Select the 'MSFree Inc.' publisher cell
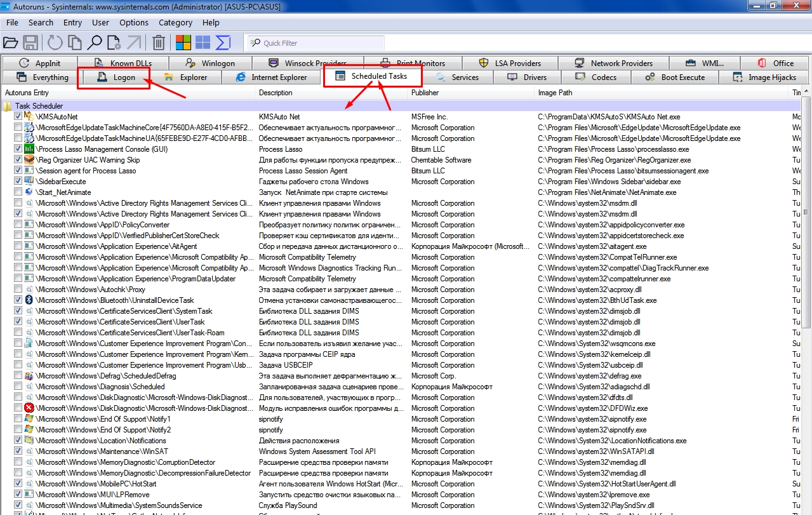Screen dimensions: 812x515 click(429, 117)
